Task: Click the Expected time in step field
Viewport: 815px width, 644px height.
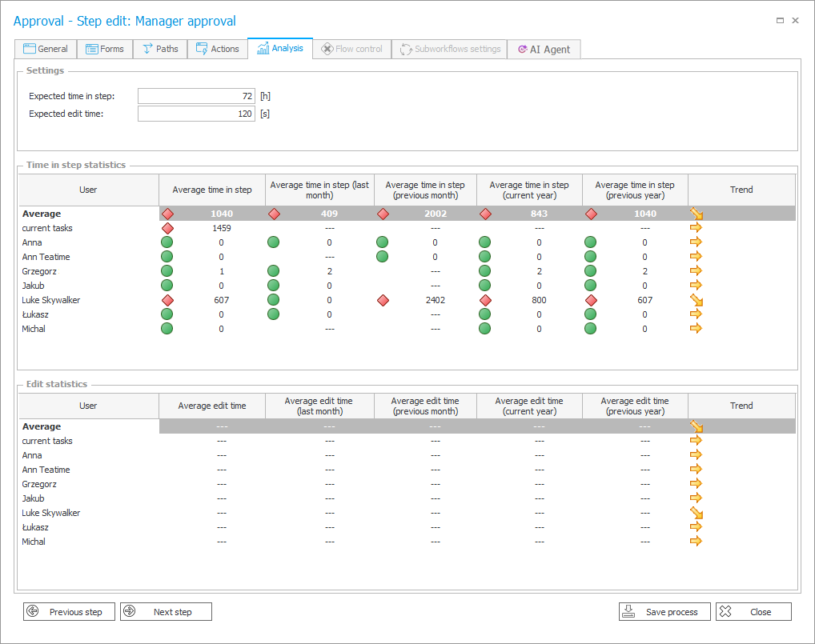Action: click(x=196, y=96)
